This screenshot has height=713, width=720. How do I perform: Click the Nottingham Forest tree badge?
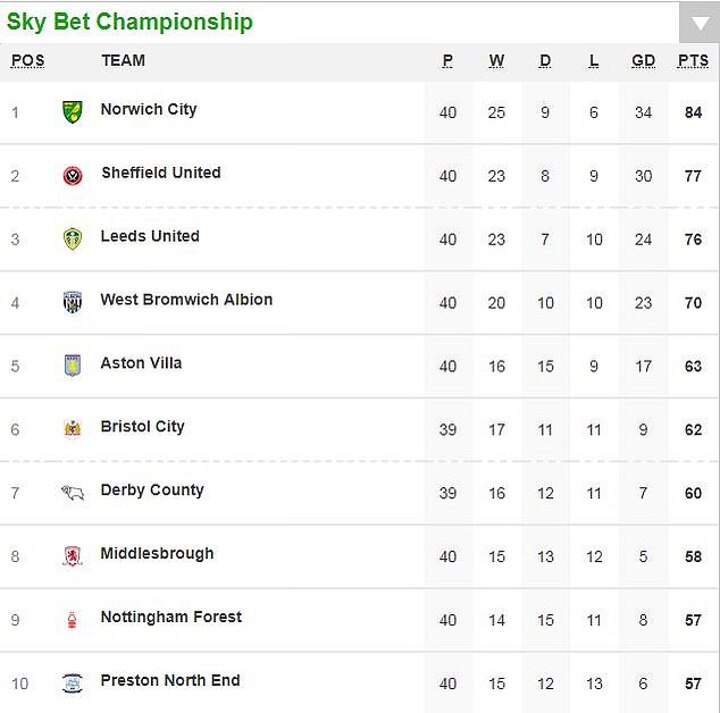coord(72,620)
